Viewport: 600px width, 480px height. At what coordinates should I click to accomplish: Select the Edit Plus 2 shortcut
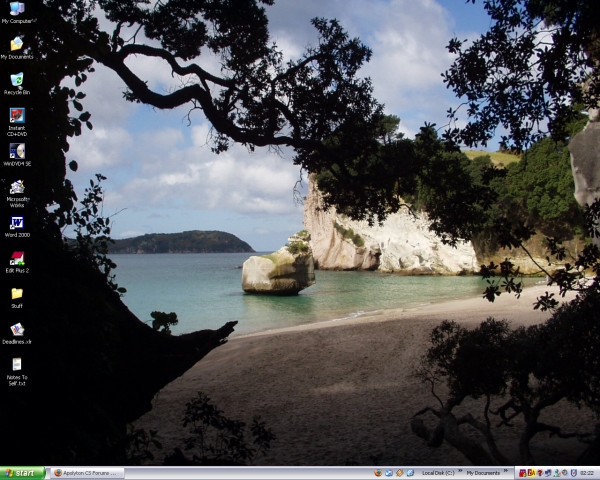[x=17, y=258]
